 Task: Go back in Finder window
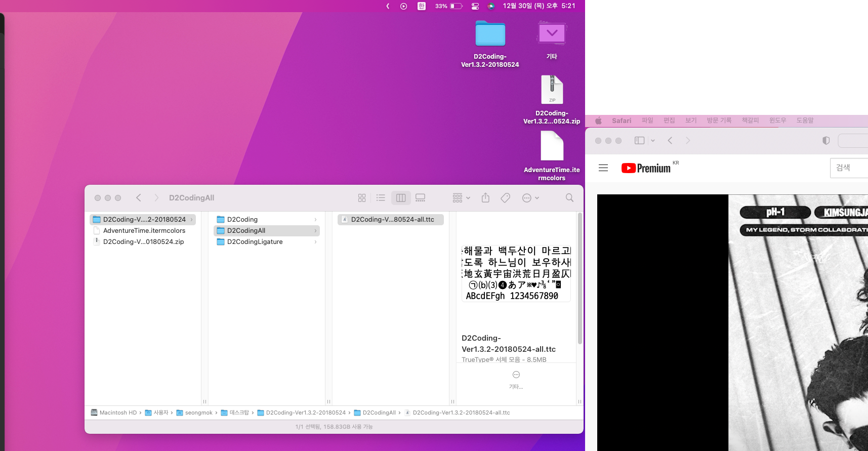[139, 198]
